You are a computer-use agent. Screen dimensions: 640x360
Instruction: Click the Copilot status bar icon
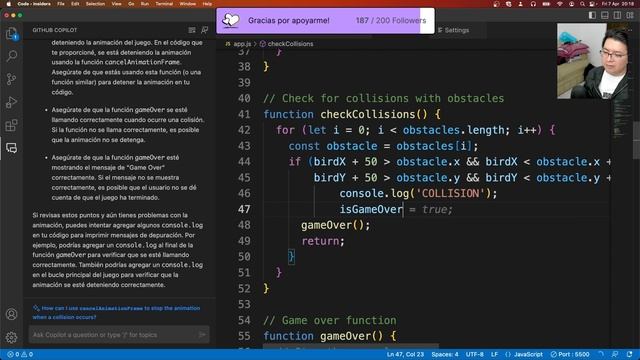pyautogui.click(x=601, y=354)
